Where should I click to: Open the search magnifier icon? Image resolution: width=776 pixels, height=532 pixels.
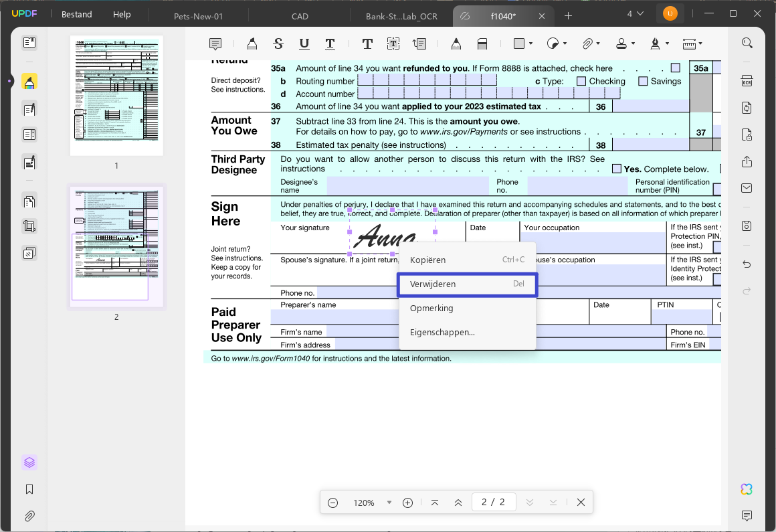(x=747, y=43)
